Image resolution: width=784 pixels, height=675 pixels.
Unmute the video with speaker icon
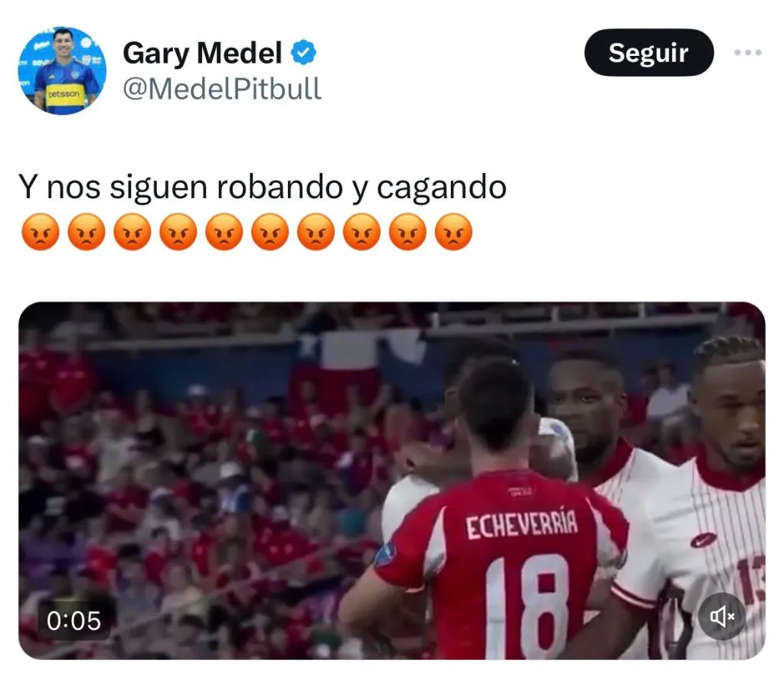coord(722,617)
